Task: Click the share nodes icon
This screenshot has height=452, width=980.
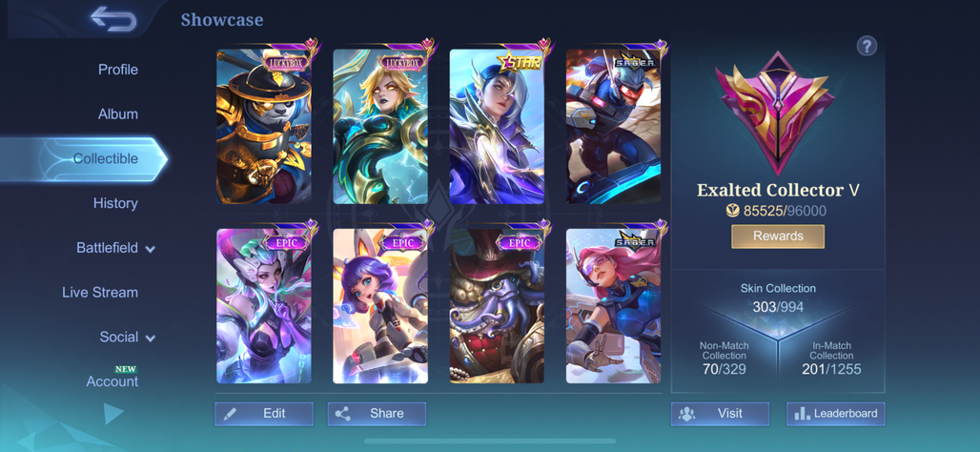Action: pos(342,413)
